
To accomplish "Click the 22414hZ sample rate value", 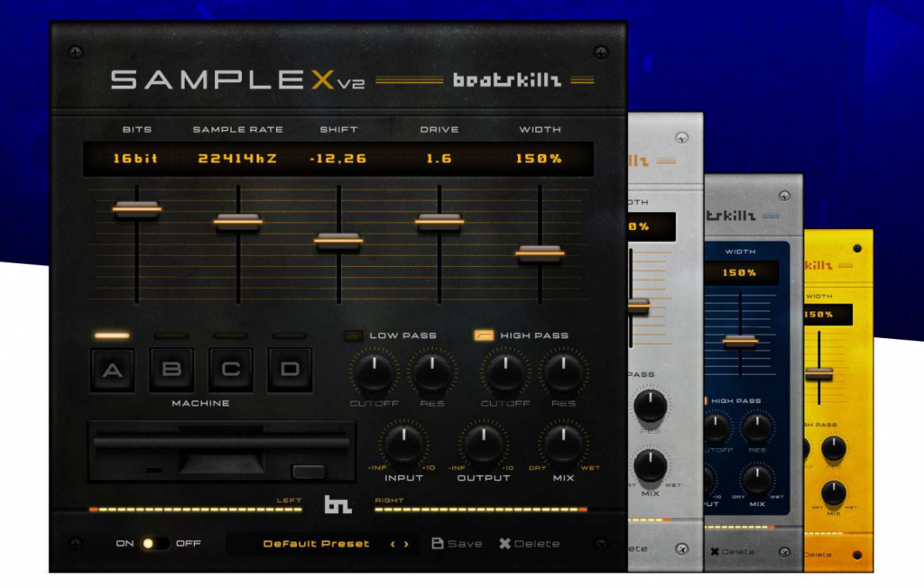I will (x=237, y=159).
